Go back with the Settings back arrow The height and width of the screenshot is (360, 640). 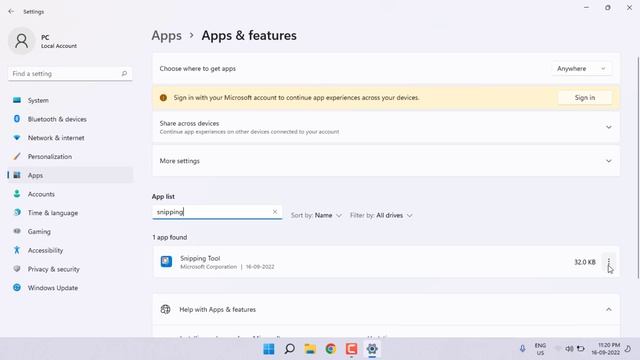(x=11, y=11)
